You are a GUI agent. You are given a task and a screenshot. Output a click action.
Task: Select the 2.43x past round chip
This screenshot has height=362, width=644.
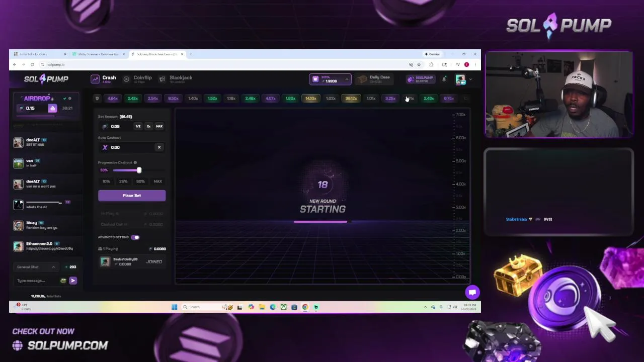pos(429,99)
